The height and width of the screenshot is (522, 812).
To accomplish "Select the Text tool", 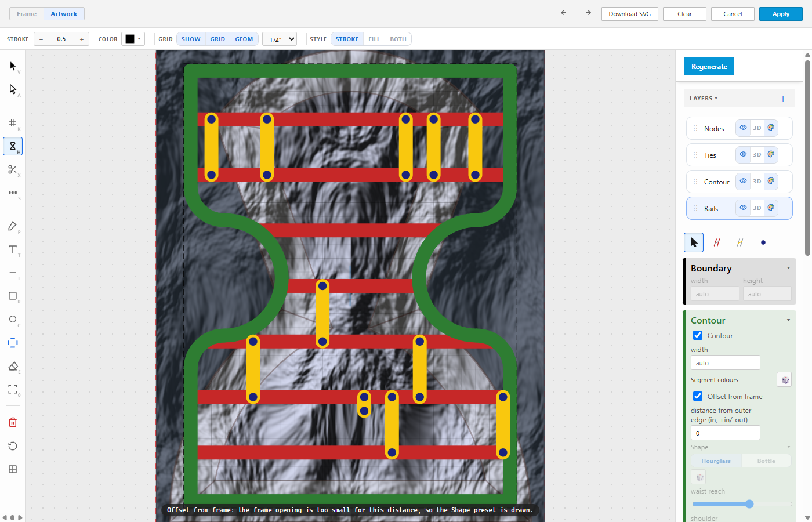I will [13, 249].
